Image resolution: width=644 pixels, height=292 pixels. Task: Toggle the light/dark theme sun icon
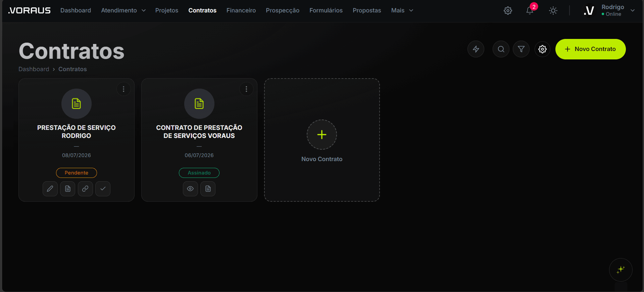[x=553, y=11]
